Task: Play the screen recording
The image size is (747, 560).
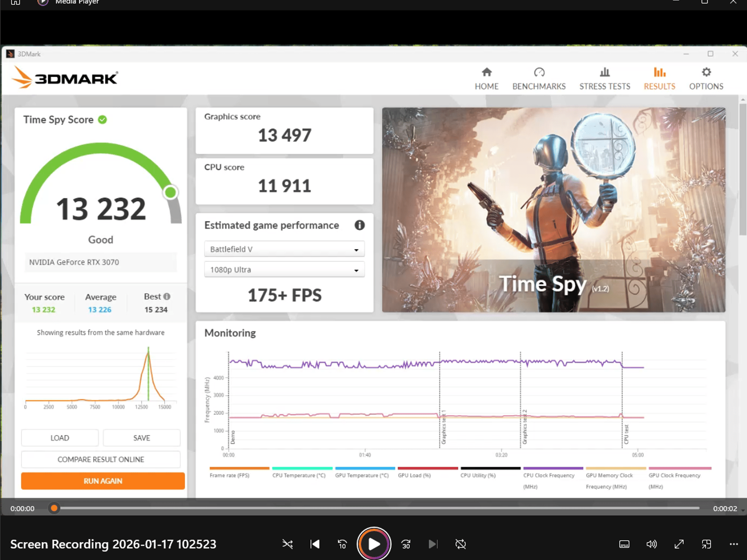Action: tap(374, 544)
